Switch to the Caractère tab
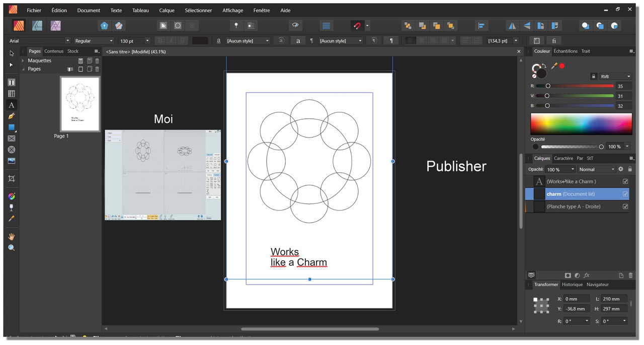644x345 pixels. point(563,158)
